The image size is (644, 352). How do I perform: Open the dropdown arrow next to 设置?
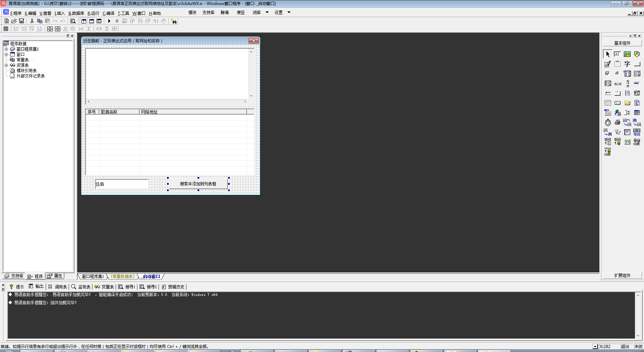tap(289, 12)
